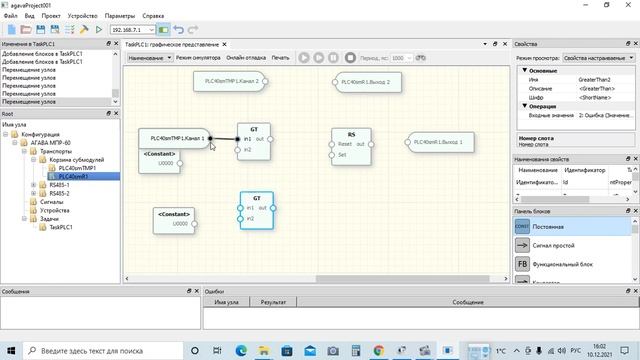The width and height of the screenshot is (640, 360).
Task: Click PLC40smR1.Выход 1 node on canvas
Action: [x=440, y=142]
